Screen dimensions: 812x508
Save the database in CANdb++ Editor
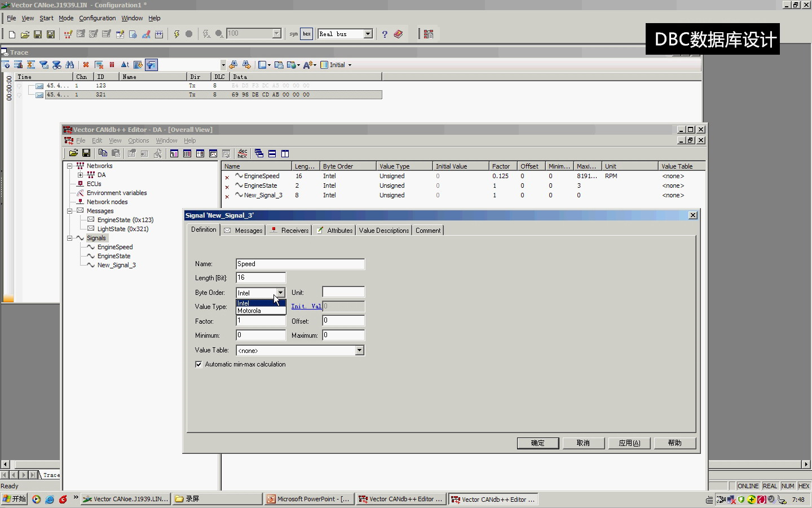(86, 153)
